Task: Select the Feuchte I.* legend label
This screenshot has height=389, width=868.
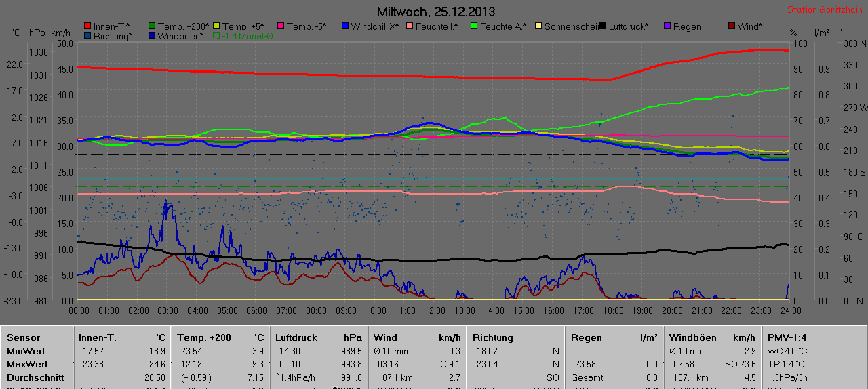Action: click(435, 26)
